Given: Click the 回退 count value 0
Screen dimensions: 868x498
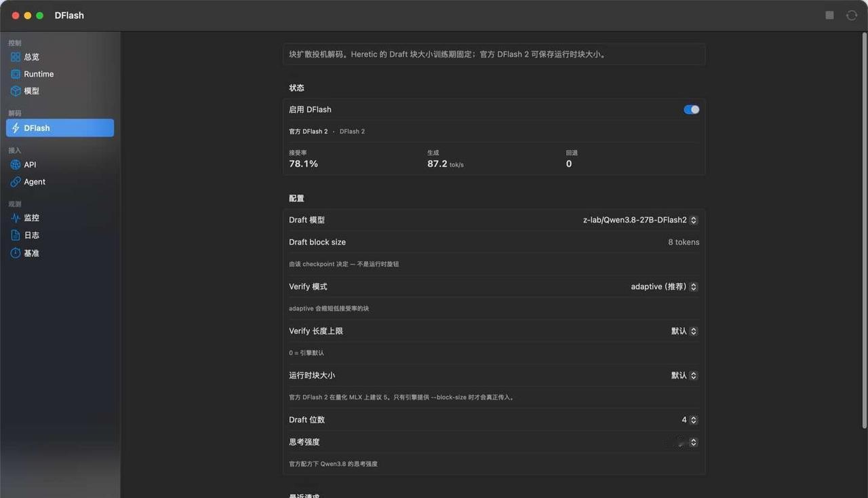Looking at the screenshot, I should (x=569, y=164).
